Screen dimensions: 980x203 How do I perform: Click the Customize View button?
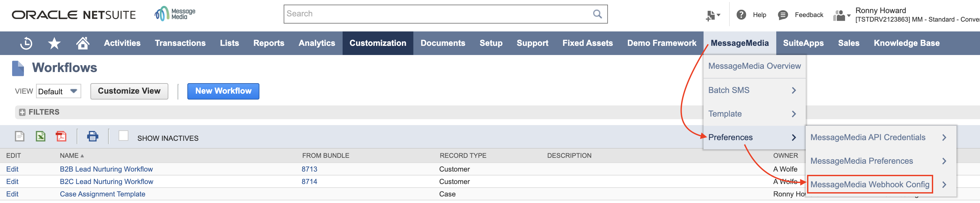click(x=129, y=91)
